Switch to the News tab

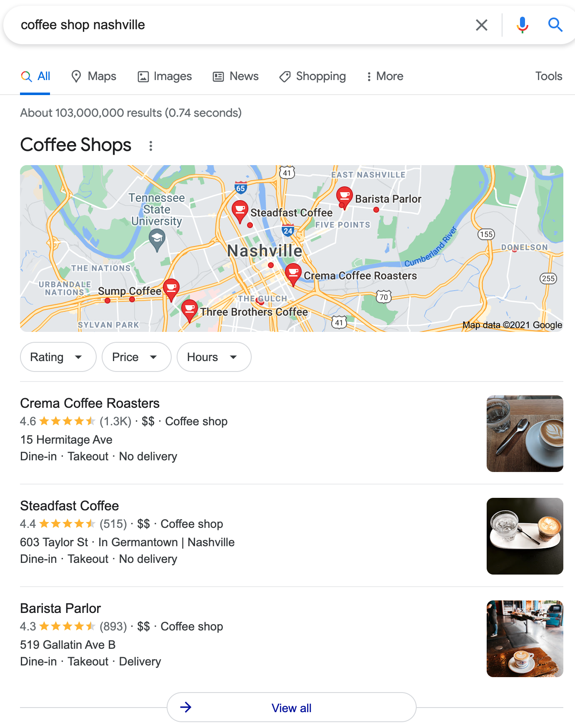point(236,76)
